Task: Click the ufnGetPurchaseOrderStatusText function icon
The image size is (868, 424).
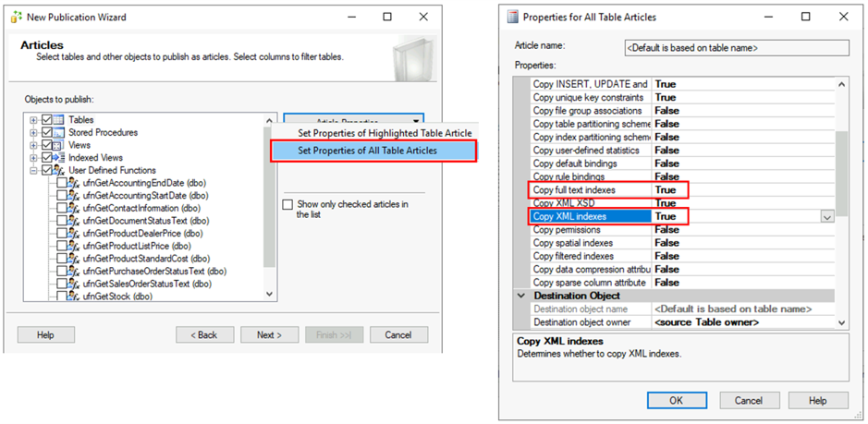Action: click(x=74, y=272)
